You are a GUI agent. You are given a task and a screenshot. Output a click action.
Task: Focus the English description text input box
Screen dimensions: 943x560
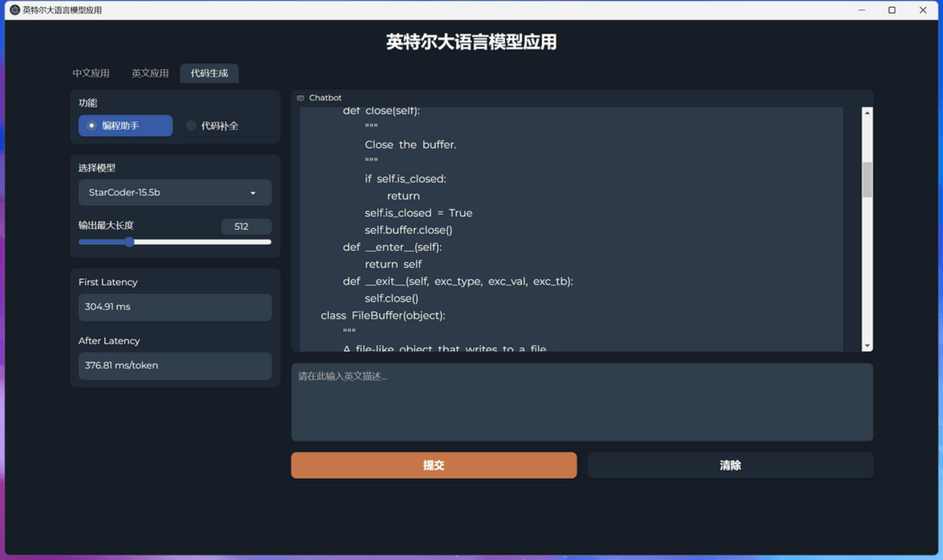coord(582,402)
